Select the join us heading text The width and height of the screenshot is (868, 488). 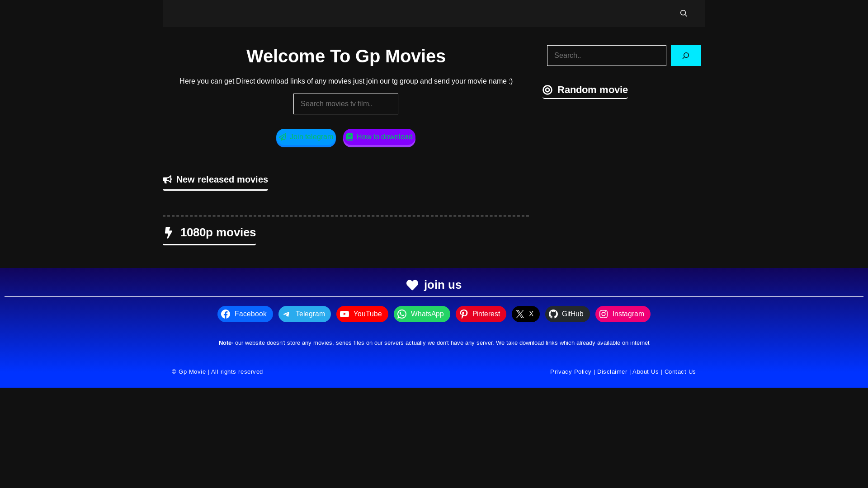[443, 285]
